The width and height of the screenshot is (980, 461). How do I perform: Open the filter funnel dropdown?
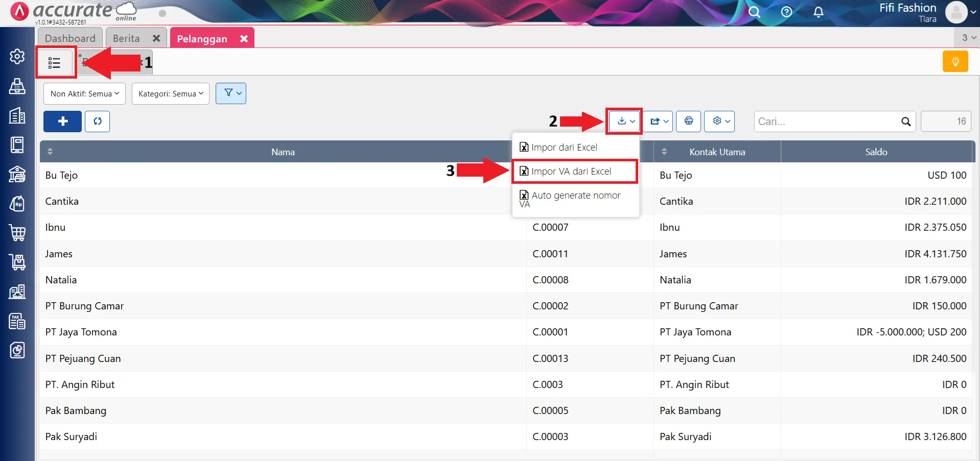tap(231, 93)
